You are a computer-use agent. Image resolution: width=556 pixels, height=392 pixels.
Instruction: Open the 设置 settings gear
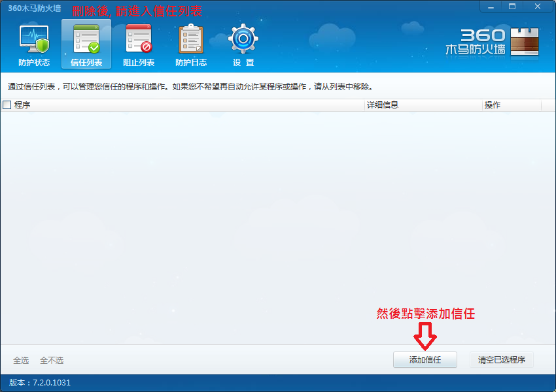[x=243, y=44]
